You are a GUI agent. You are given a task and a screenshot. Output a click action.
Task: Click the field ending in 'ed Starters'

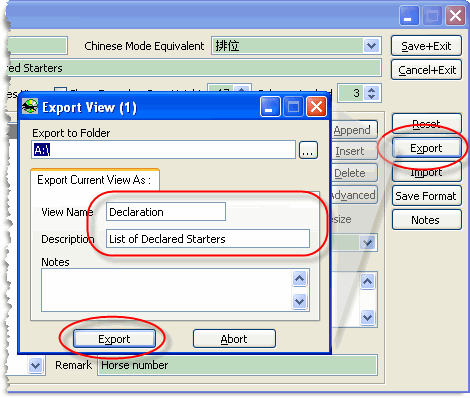[194, 68]
